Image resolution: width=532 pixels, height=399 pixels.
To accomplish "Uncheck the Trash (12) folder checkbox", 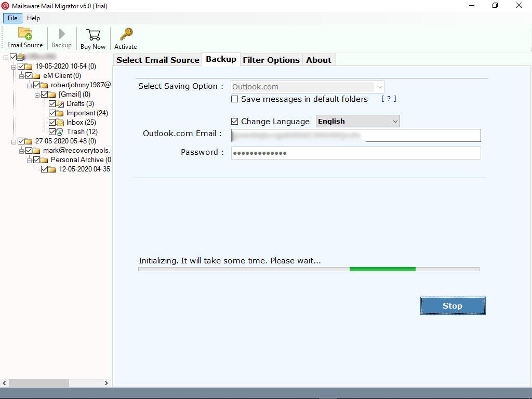I will 52,131.
